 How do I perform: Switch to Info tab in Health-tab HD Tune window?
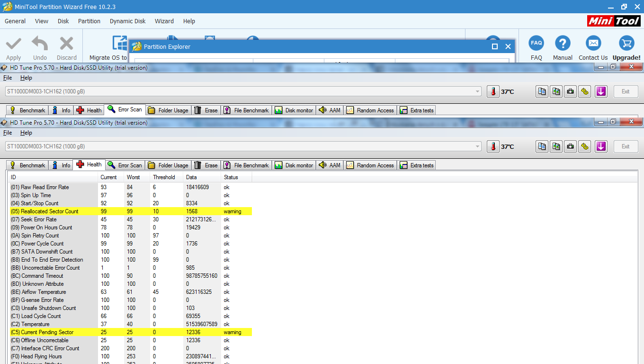[x=61, y=165]
